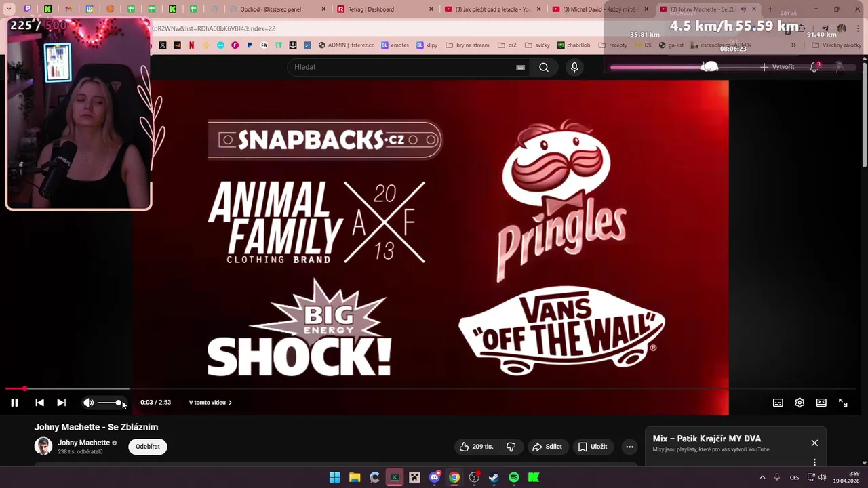Open the 'emotes' bookmark
This screenshot has width=868, height=488.
(x=395, y=45)
